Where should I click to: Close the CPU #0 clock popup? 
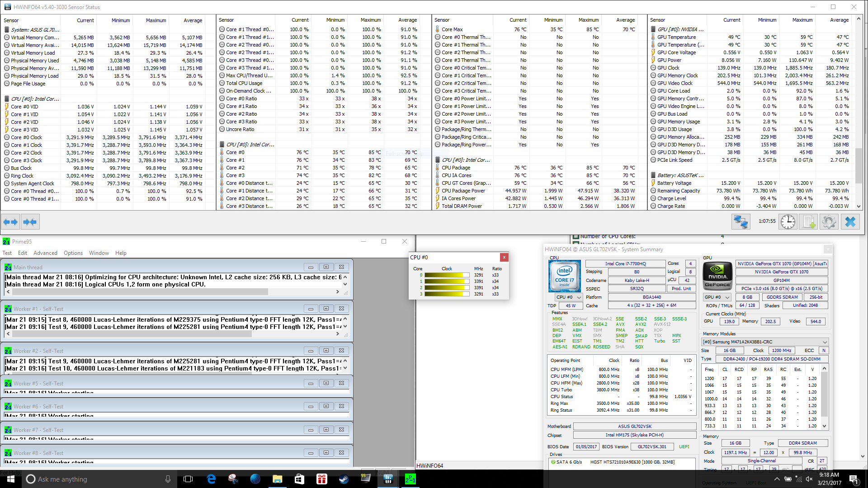click(x=504, y=257)
